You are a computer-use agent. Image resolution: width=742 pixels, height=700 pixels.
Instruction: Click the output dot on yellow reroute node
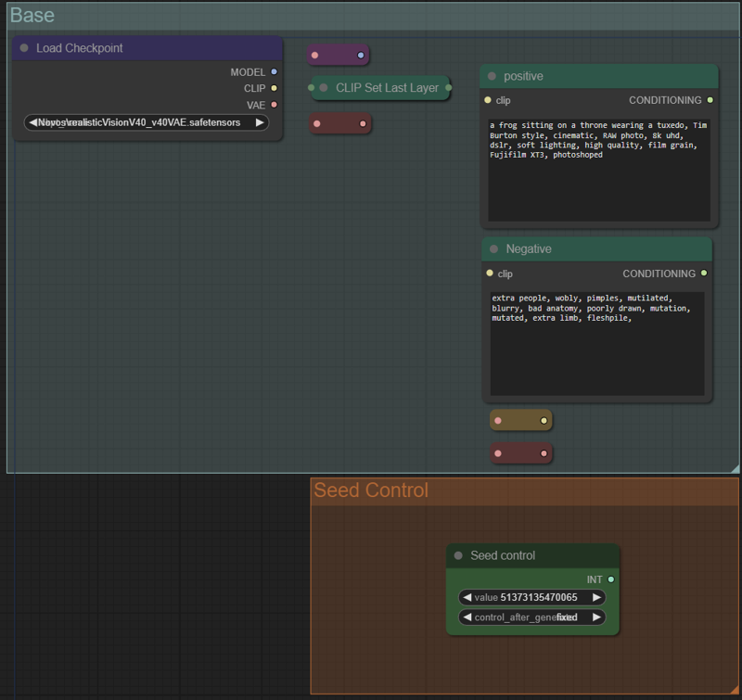(544, 421)
